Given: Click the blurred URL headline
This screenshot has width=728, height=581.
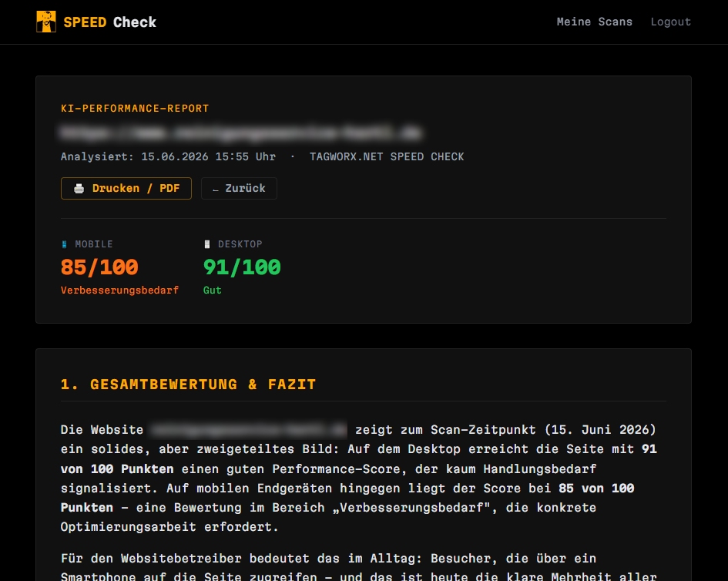Looking at the screenshot, I should [241, 133].
